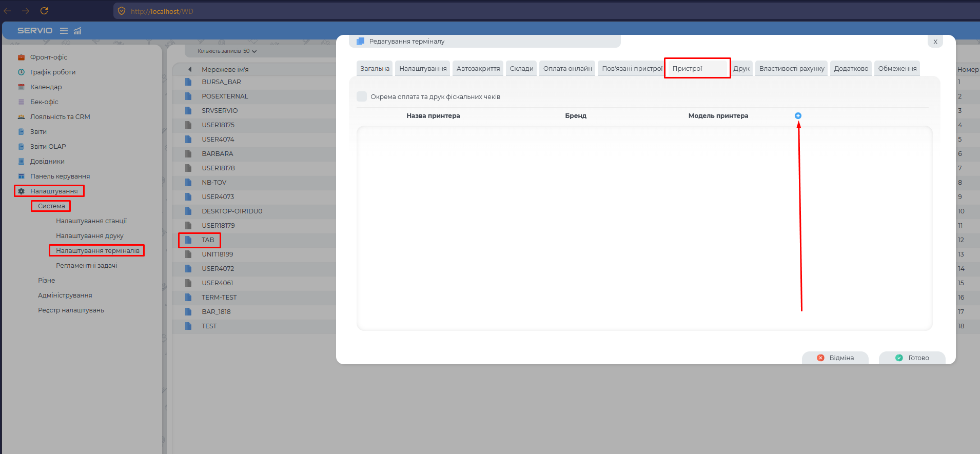Click the Календар icon in the sidebar
Screen dimensions: 980x454
coord(21,87)
